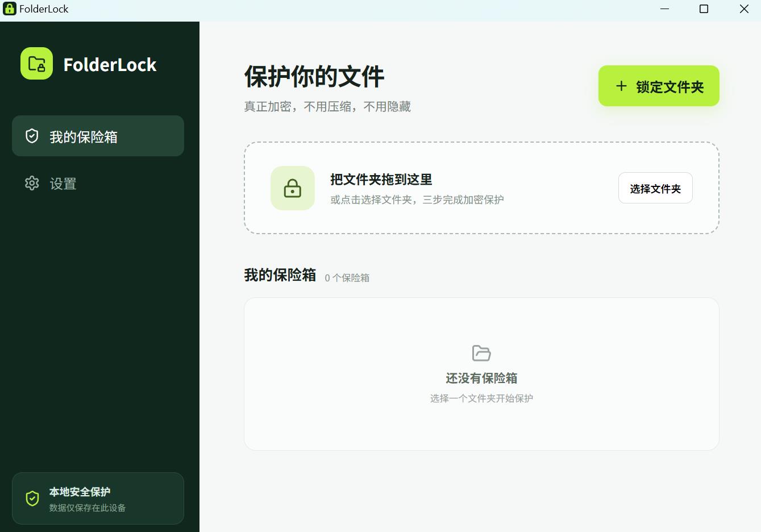Click the open folder icon above 还没有保险箱
This screenshot has height=532, width=761.
tap(481, 353)
